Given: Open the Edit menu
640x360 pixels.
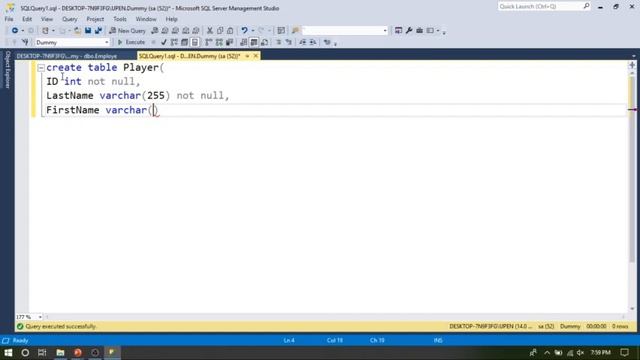Looking at the screenshot, I should click(x=27, y=19).
